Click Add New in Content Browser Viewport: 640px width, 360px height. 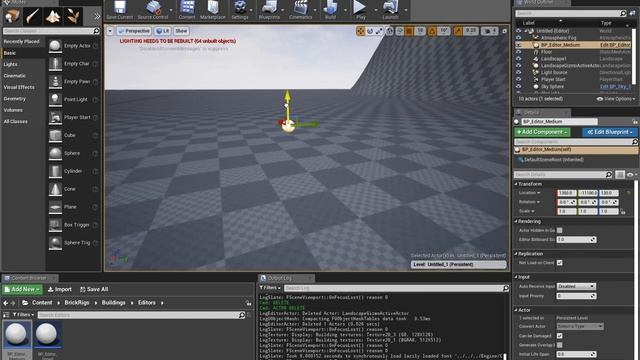tap(22, 289)
